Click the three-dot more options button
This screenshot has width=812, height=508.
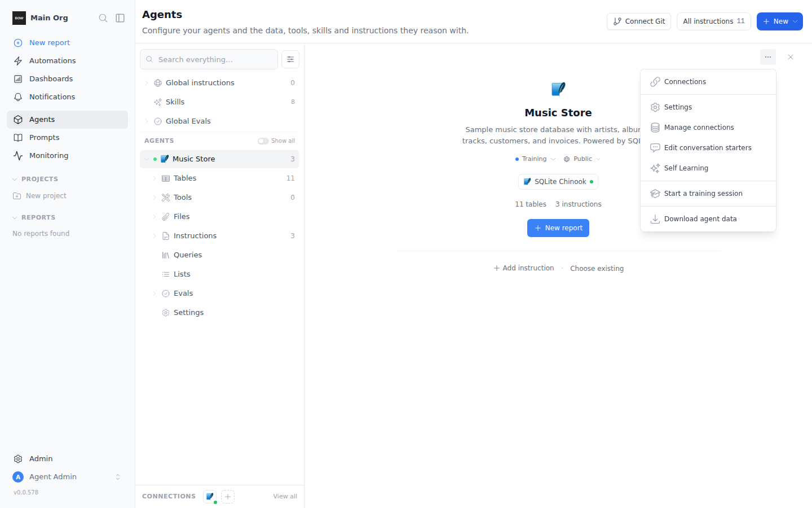coord(768,57)
